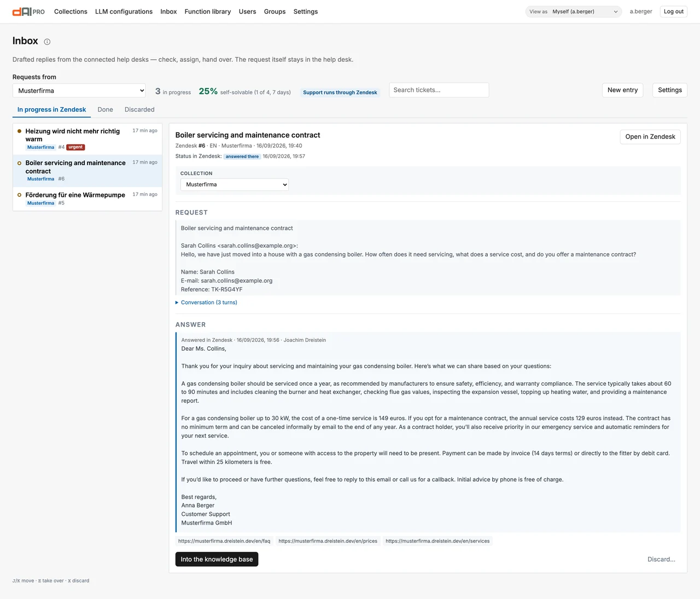Image resolution: width=700 pixels, height=599 pixels.
Task: Click the Support runs through Zendesk badge
Action: pos(340,92)
